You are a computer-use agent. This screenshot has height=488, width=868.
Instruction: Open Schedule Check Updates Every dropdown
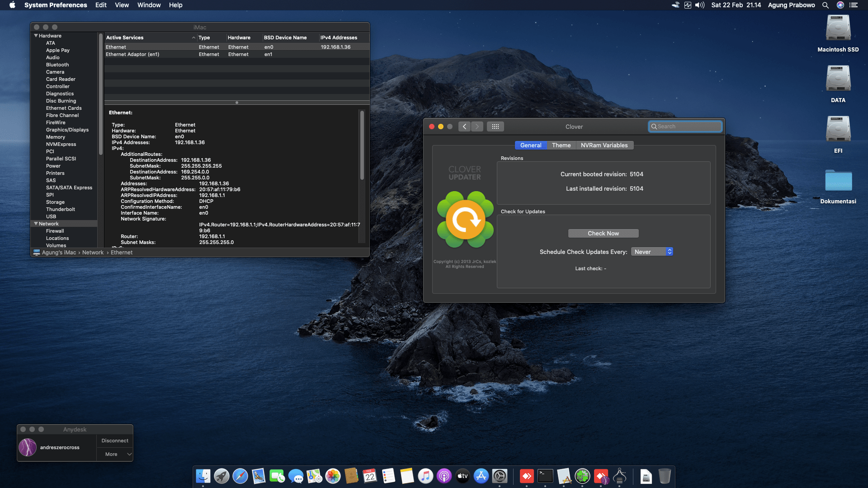coord(652,252)
